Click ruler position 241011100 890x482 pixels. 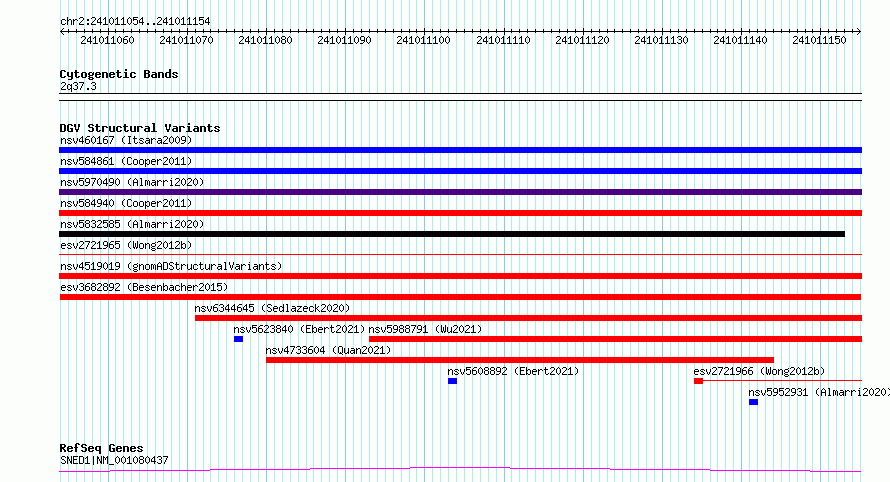423,40
